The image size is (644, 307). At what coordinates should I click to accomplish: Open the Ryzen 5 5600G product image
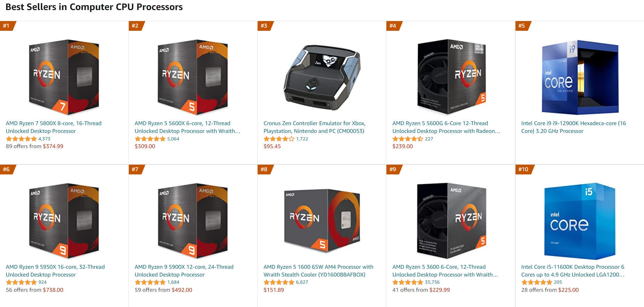coord(451,77)
